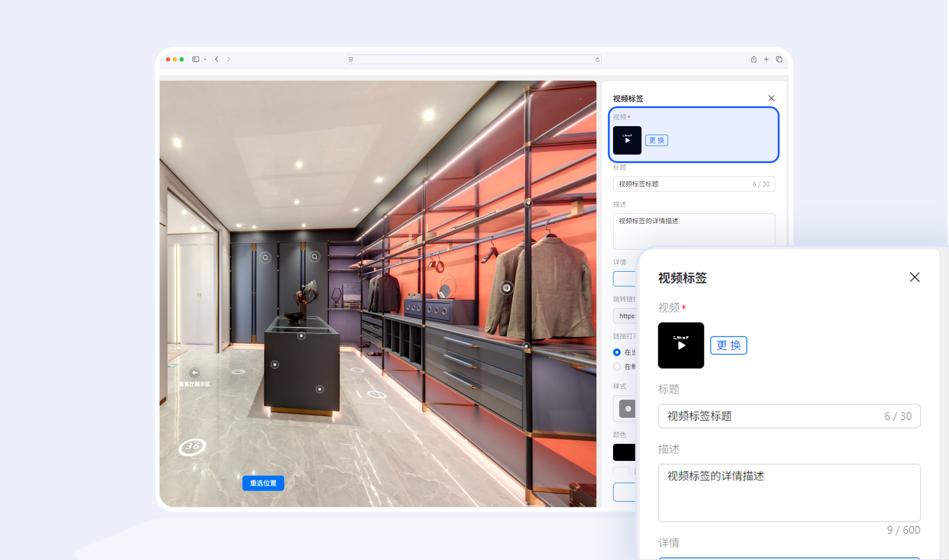Click the 看客厅展示区 navigation arrow
The width and height of the screenshot is (949, 560).
click(x=195, y=373)
